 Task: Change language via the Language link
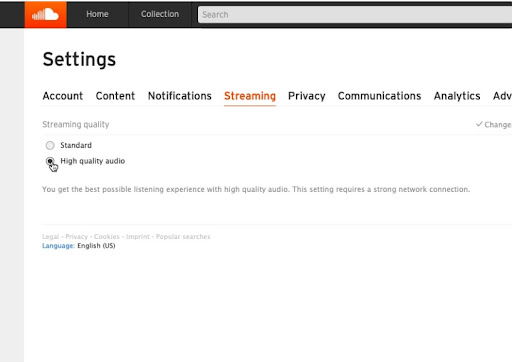pyautogui.click(x=58, y=246)
